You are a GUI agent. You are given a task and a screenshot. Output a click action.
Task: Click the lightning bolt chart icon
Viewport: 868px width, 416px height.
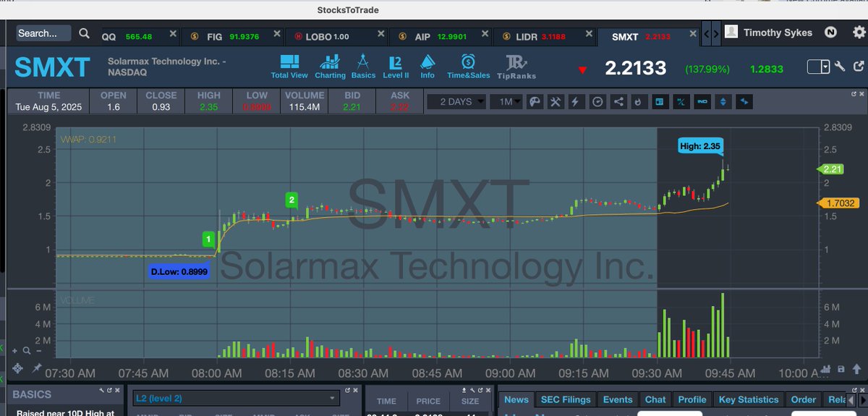pyautogui.click(x=576, y=102)
